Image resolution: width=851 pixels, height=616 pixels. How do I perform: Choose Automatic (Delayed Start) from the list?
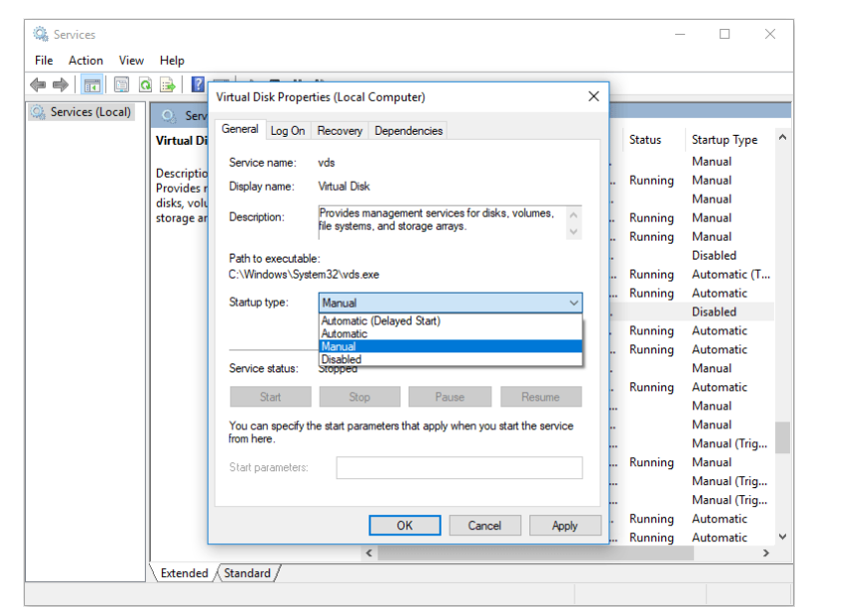381,321
